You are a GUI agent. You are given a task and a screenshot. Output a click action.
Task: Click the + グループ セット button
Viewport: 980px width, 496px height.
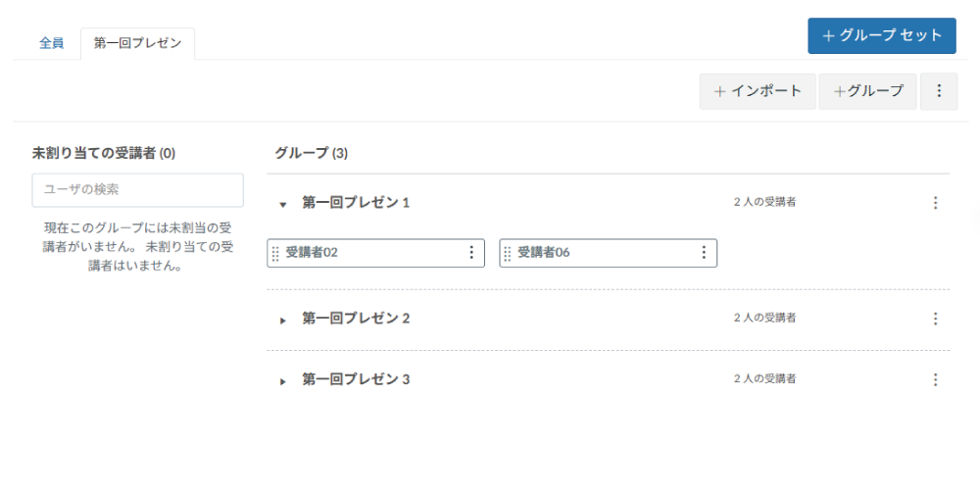(881, 35)
